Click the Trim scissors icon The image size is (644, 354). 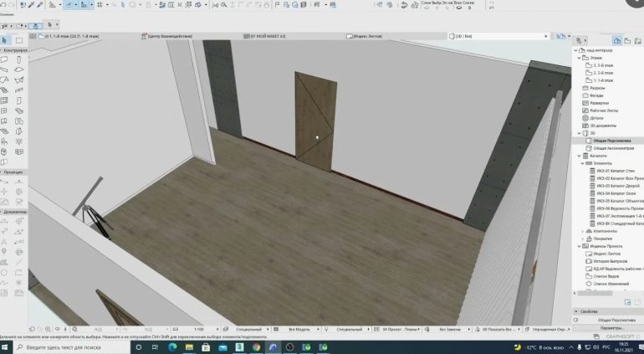click(215, 5)
